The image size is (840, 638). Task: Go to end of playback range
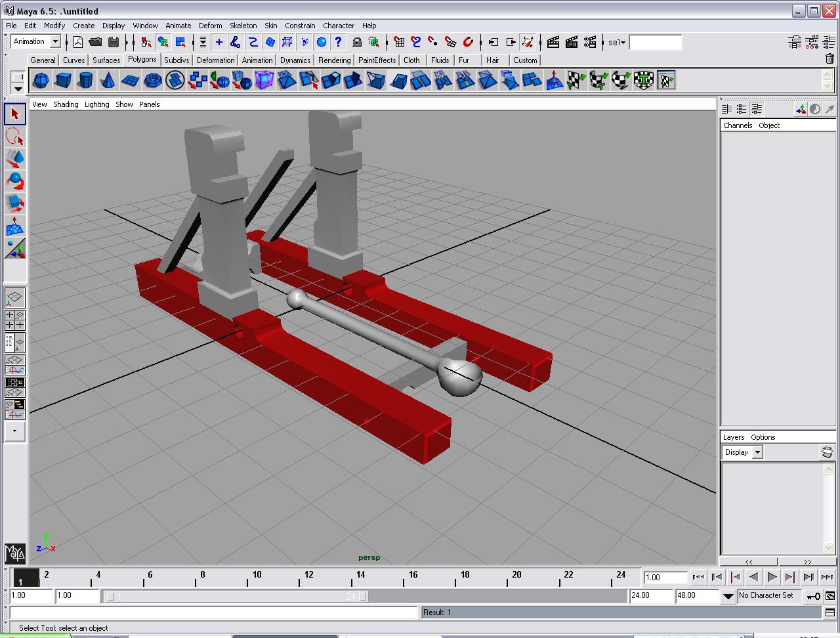827,577
